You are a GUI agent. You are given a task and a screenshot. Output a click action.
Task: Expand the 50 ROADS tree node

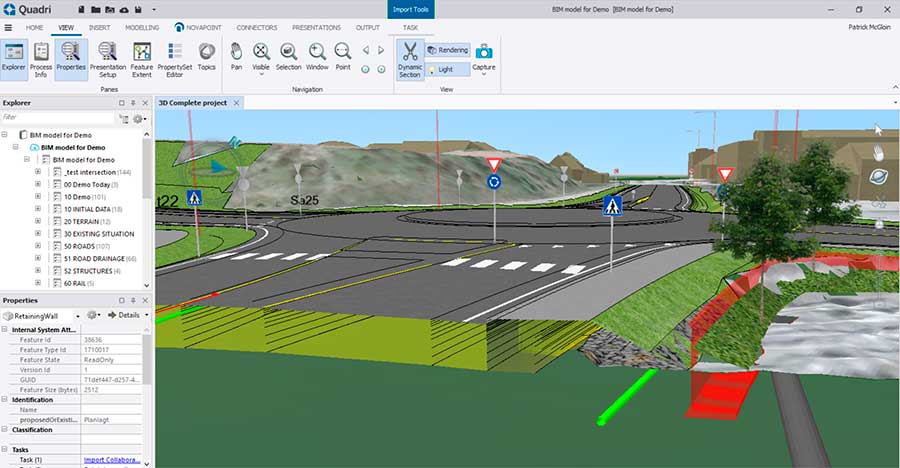(39, 246)
